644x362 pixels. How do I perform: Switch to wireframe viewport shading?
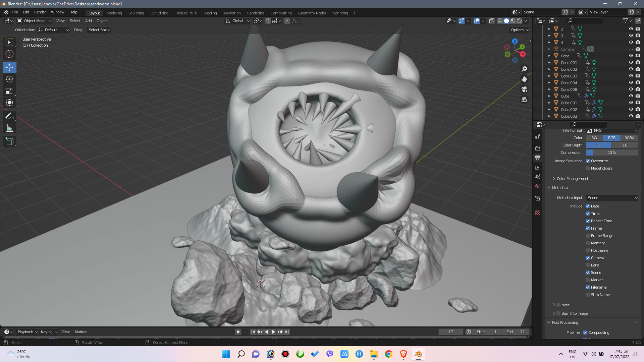[x=500, y=21]
